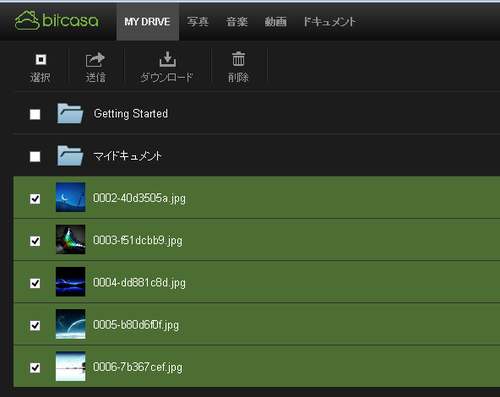Uncheck 0006-7b367cef.jpg checkbox
Image resolution: width=500 pixels, height=397 pixels.
(35, 367)
